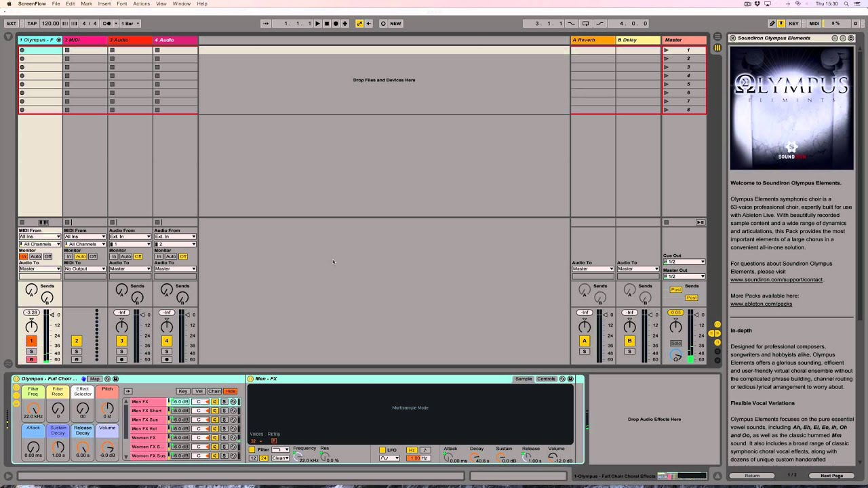The image size is (868, 488).
Task: Launch Master scene 5
Action: [666, 84]
